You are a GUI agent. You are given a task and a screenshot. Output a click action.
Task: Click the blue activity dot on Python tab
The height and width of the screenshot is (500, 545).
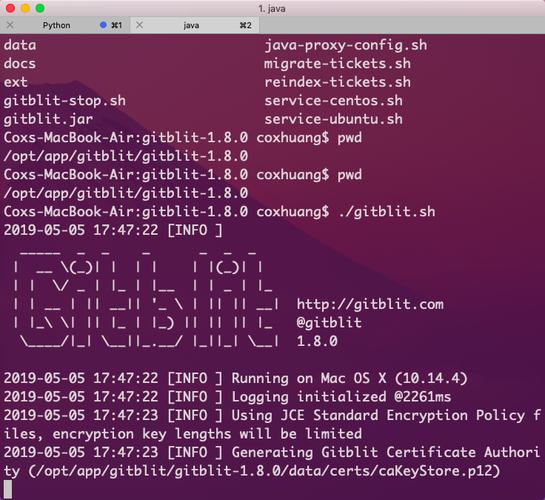coord(103,25)
